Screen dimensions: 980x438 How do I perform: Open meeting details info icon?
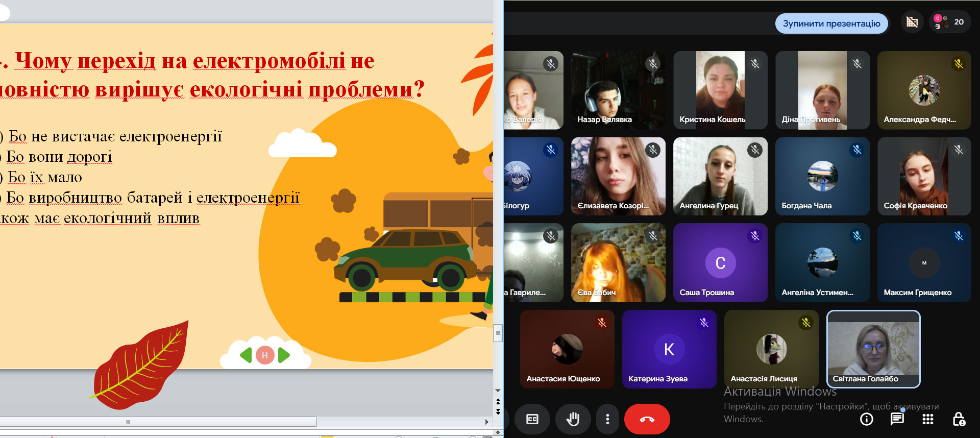point(866,419)
